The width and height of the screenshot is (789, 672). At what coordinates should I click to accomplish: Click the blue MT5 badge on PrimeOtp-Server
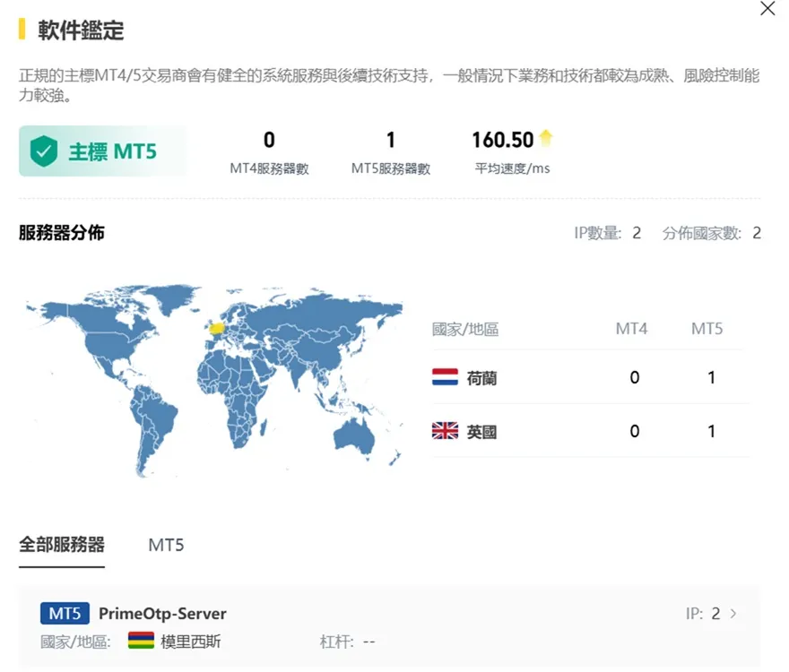pos(65,613)
